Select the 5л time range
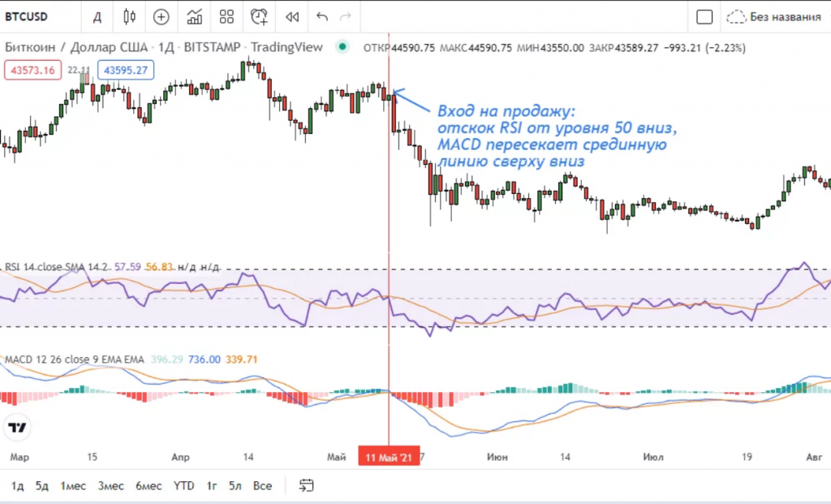The height and width of the screenshot is (504, 831). [x=235, y=485]
